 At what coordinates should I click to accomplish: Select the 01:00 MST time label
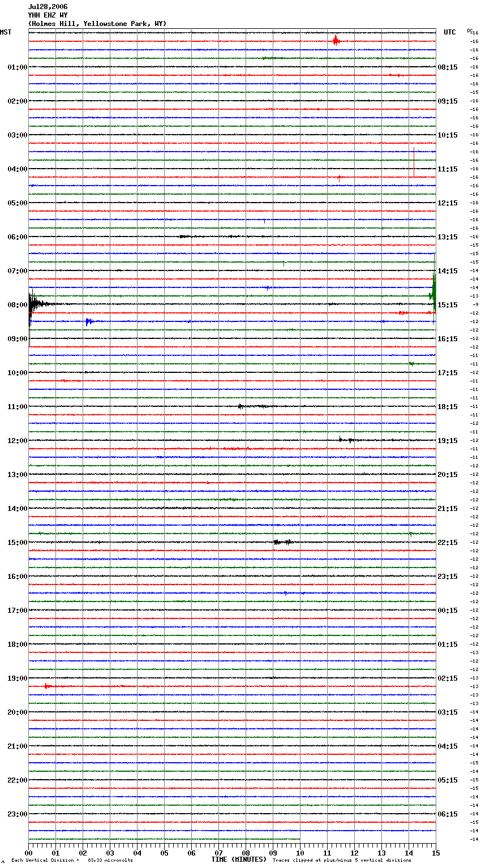click(x=18, y=67)
